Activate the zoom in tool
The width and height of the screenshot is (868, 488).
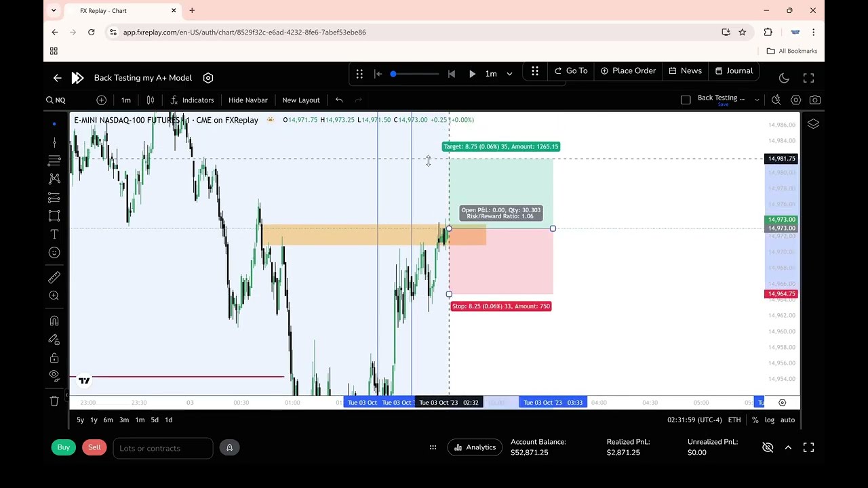tap(54, 296)
